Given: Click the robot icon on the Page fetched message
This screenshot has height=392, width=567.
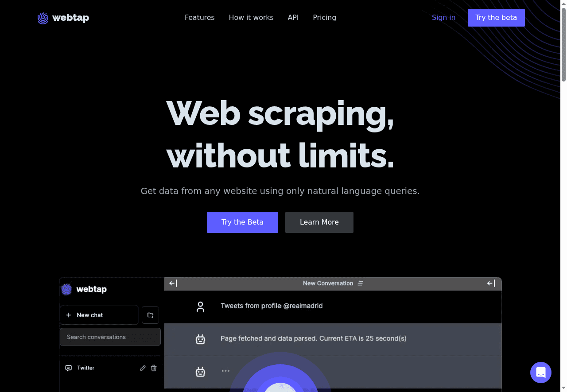Looking at the screenshot, I should coord(201,339).
